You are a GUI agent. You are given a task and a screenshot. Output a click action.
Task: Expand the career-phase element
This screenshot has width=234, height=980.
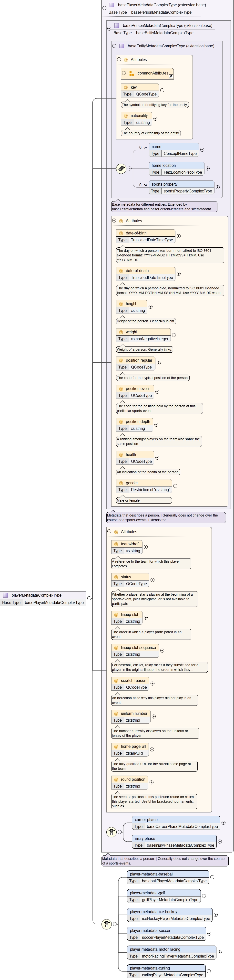click(223, 822)
